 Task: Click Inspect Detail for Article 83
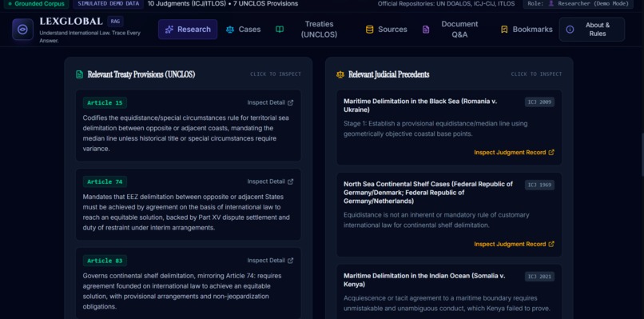click(x=270, y=261)
